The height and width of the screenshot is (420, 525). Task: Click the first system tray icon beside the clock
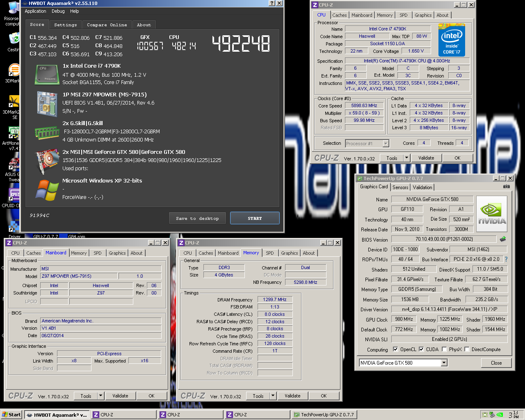click(x=485, y=415)
